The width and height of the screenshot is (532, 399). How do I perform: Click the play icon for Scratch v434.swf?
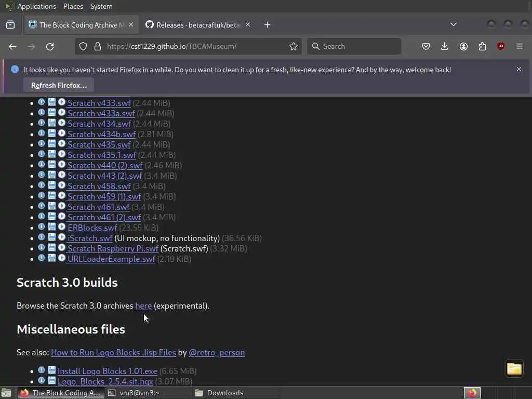coord(62,123)
